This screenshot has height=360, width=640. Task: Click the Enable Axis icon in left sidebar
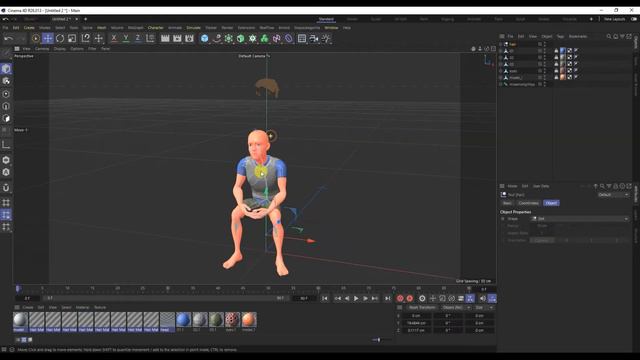coord(6,144)
